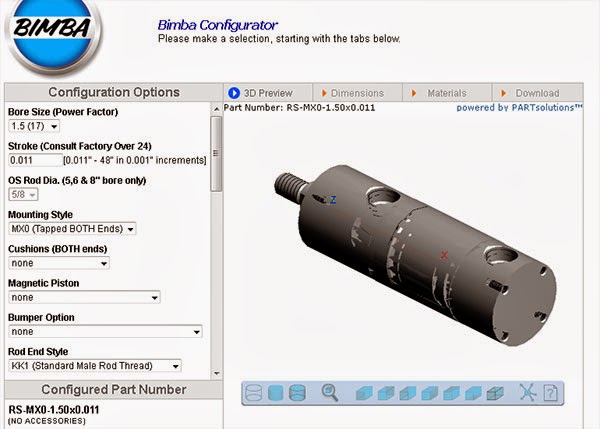The width and height of the screenshot is (600, 429).
Task: Click the Cushions (BOTH ends) label
Action: click(57, 249)
